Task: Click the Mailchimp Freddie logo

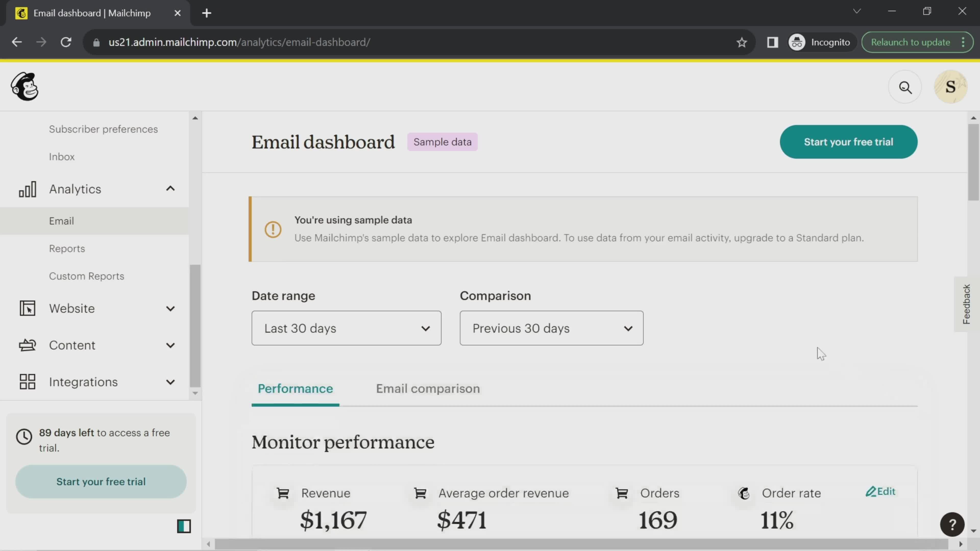Action: pyautogui.click(x=24, y=86)
